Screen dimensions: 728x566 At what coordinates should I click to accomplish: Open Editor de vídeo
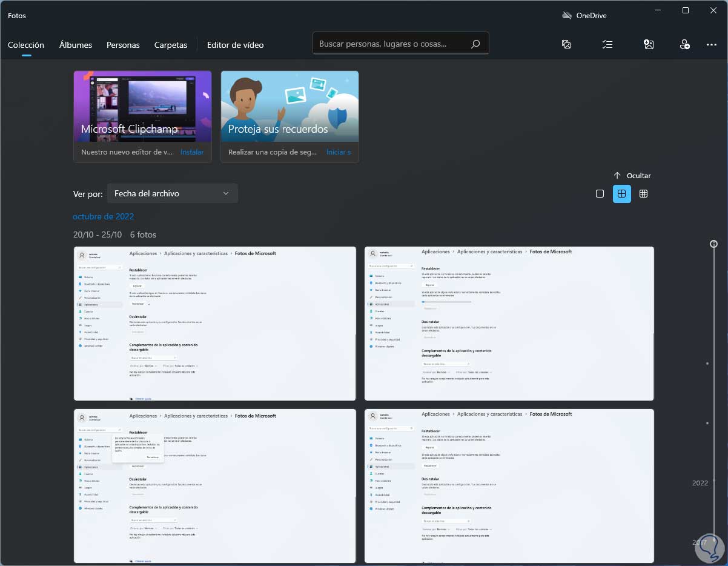(x=235, y=45)
